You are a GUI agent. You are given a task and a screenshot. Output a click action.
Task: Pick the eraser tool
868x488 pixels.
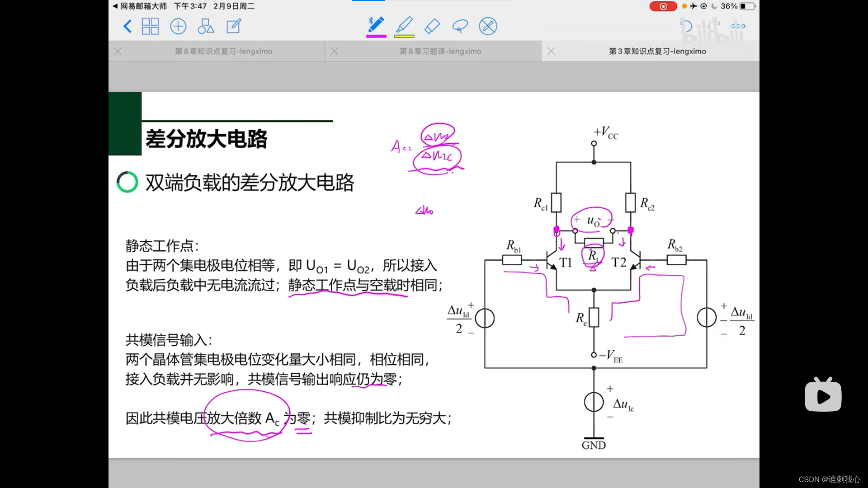tap(432, 26)
